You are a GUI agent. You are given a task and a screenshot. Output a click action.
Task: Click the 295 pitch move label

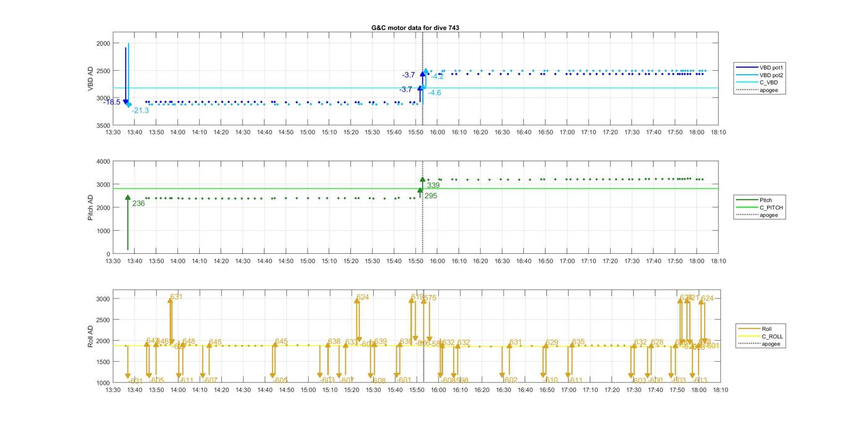(x=431, y=196)
